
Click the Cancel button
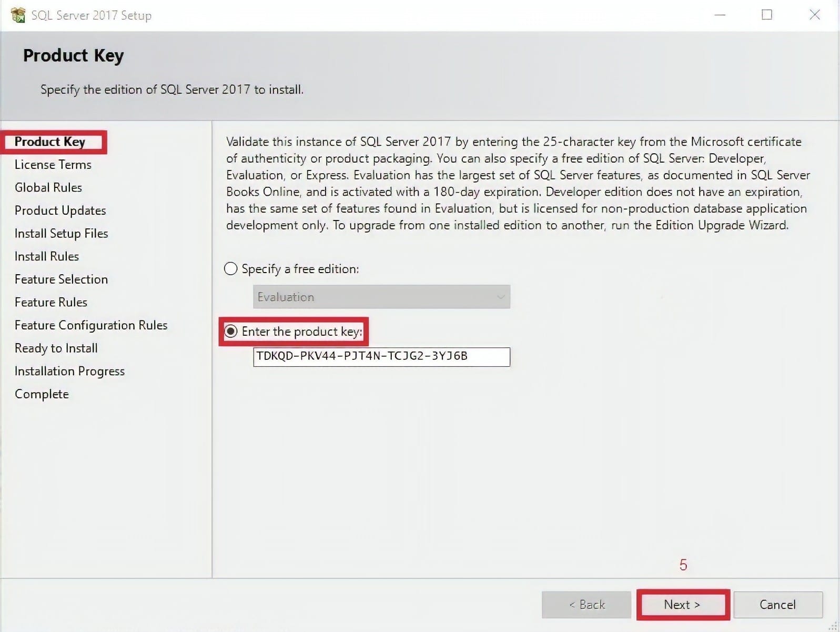pos(778,605)
